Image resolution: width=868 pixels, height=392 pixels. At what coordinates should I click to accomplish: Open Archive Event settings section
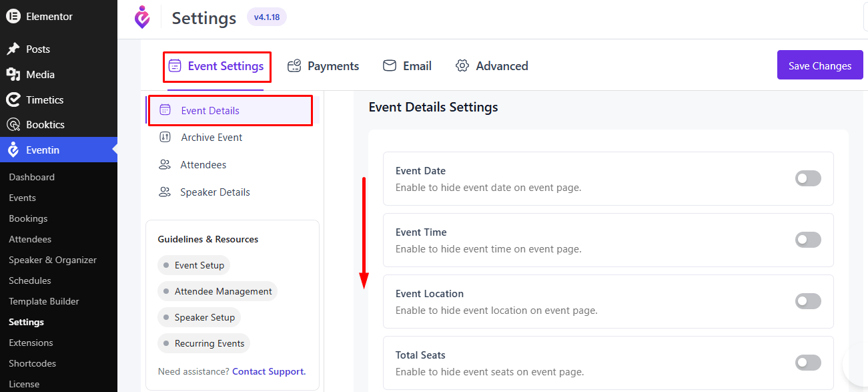click(232, 137)
